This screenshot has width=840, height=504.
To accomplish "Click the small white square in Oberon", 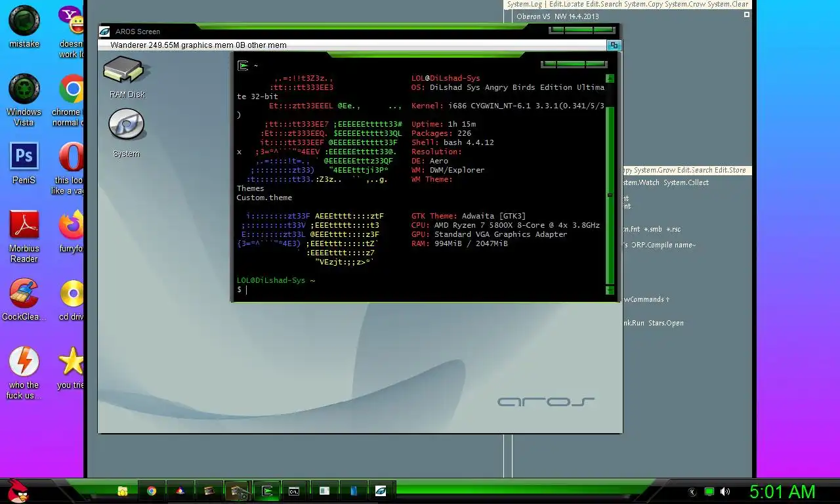I will (x=747, y=15).
